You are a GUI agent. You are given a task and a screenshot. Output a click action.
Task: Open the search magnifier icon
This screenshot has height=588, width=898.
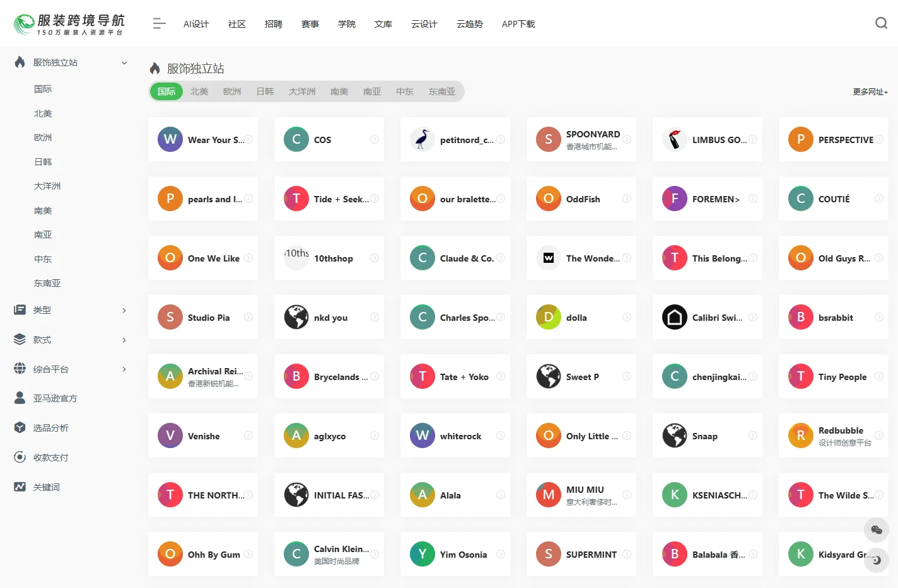point(881,23)
